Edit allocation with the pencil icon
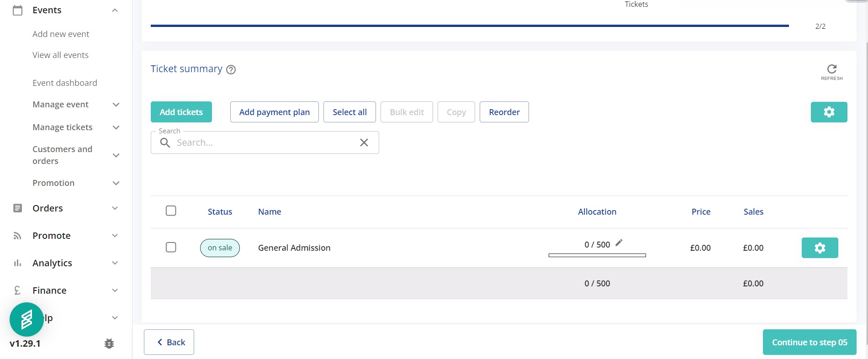Viewport: 868px width, 359px height. 619,243
